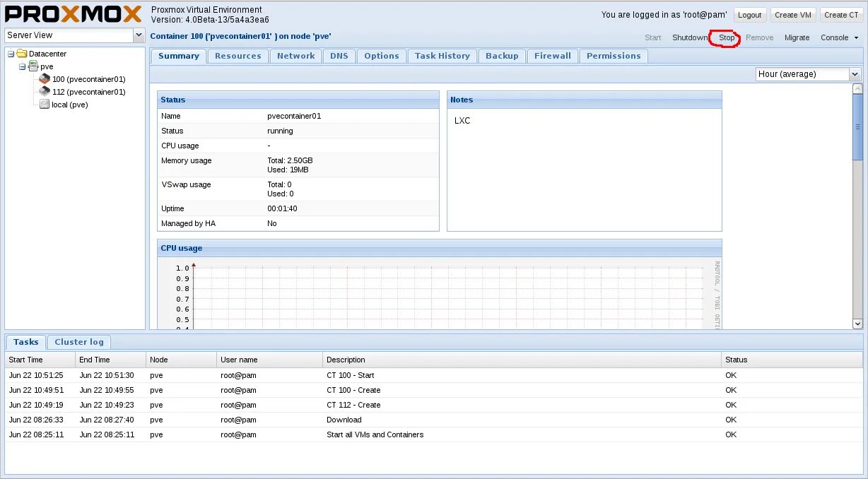Click the Stop button
Screen dimensions: 868x479
[727, 38]
